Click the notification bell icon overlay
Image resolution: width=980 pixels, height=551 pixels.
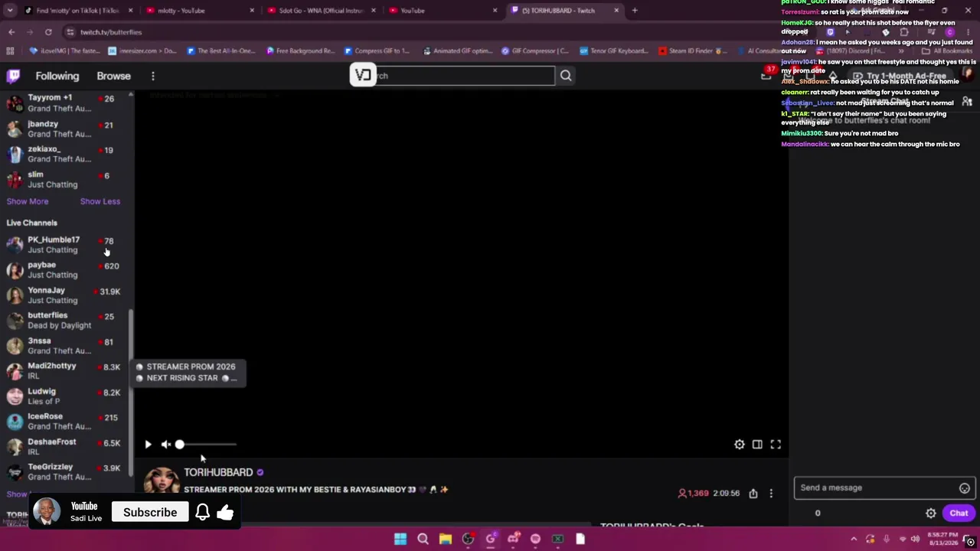pos(202,512)
